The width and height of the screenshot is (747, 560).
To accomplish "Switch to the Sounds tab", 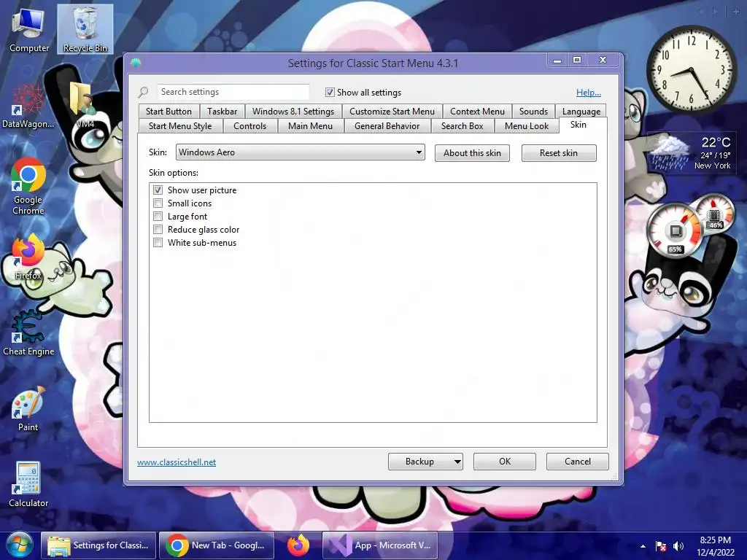I will 533,112.
